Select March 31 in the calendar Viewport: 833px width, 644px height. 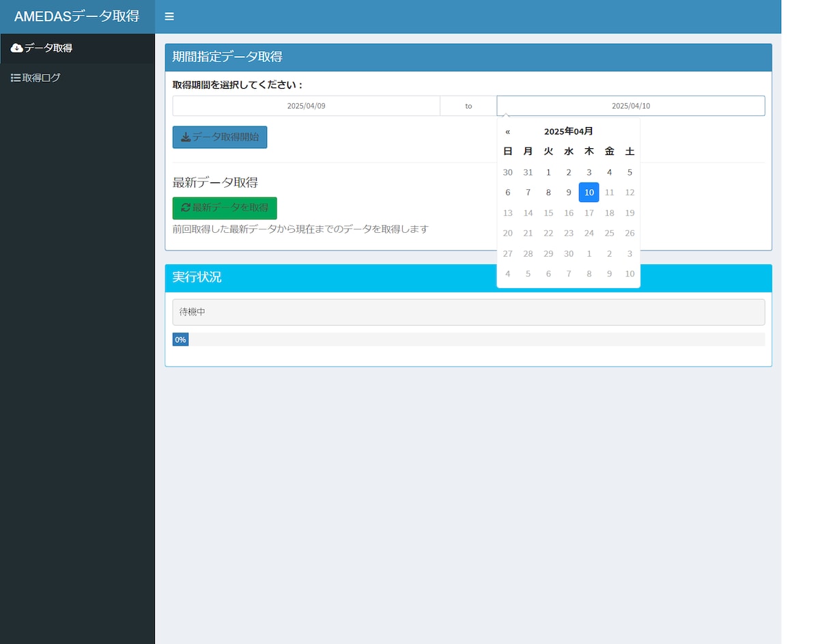tap(528, 172)
